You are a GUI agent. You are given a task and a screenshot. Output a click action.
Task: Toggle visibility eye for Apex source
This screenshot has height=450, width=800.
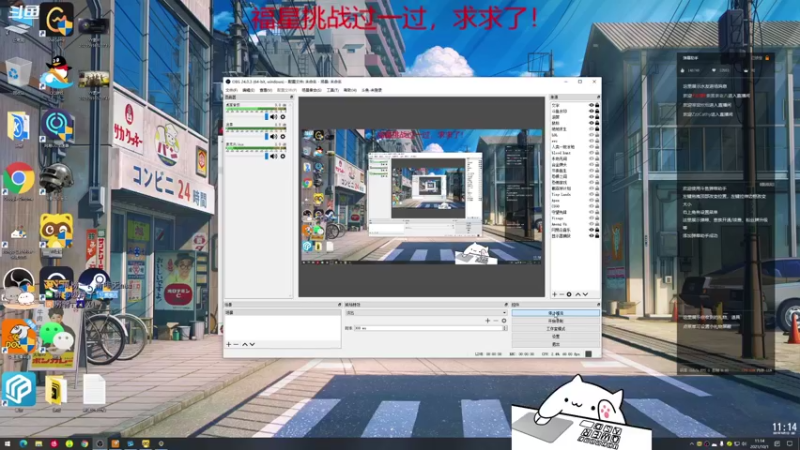[x=591, y=200]
